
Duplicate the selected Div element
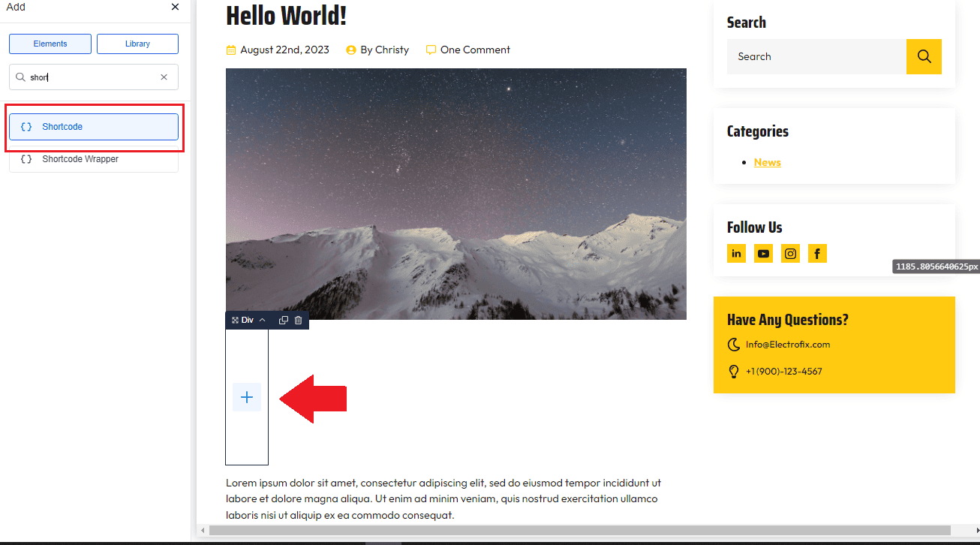[x=283, y=321]
